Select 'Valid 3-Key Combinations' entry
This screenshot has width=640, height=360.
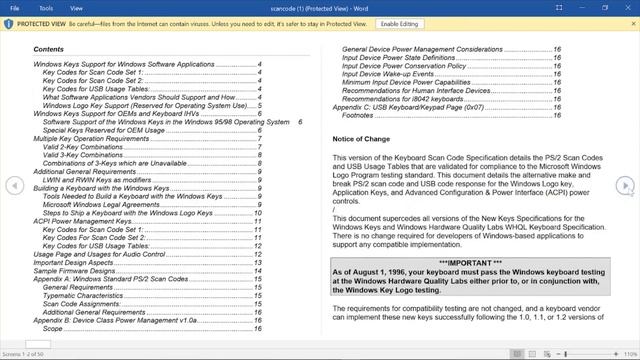pyautogui.click(x=152, y=155)
